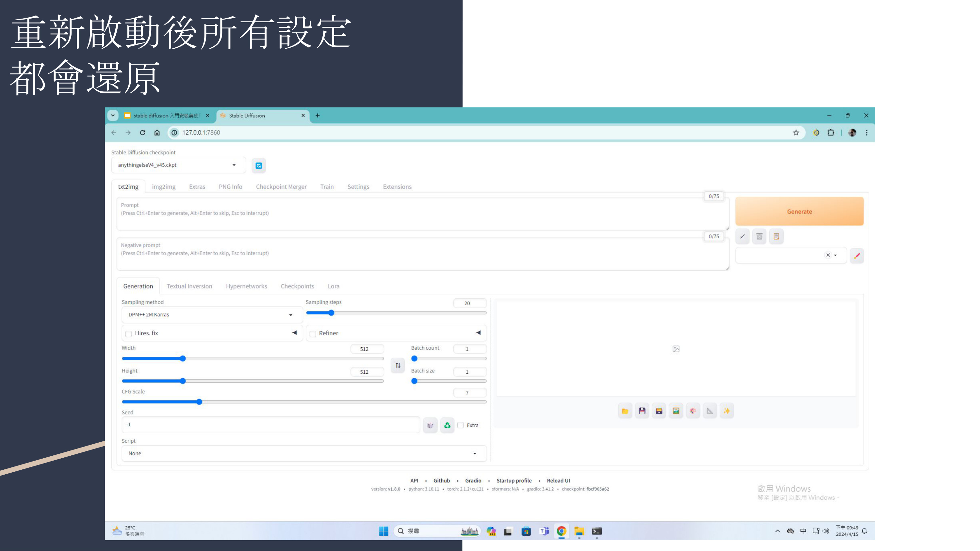Open browser extensions puzzle icon
Screen dimensions: 980x551
tap(831, 132)
